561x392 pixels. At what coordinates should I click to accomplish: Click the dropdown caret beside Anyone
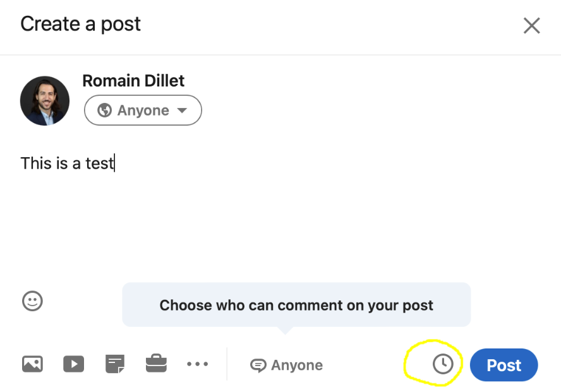[182, 110]
